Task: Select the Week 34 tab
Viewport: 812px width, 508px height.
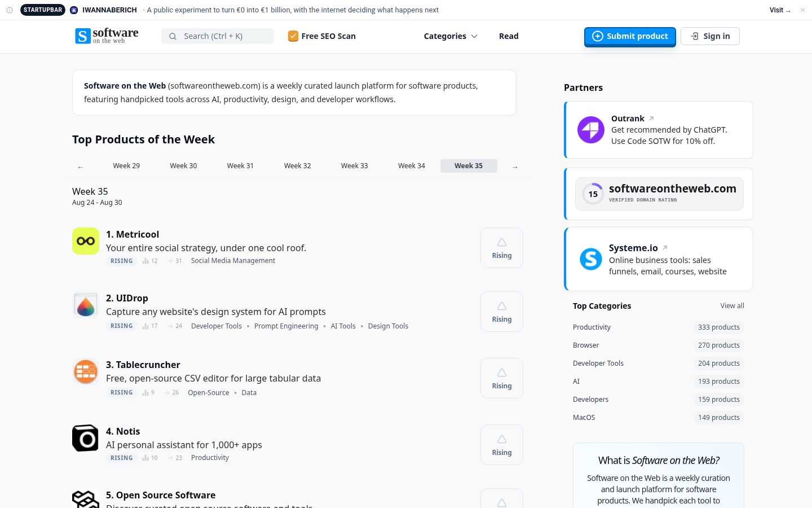Action: click(412, 165)
